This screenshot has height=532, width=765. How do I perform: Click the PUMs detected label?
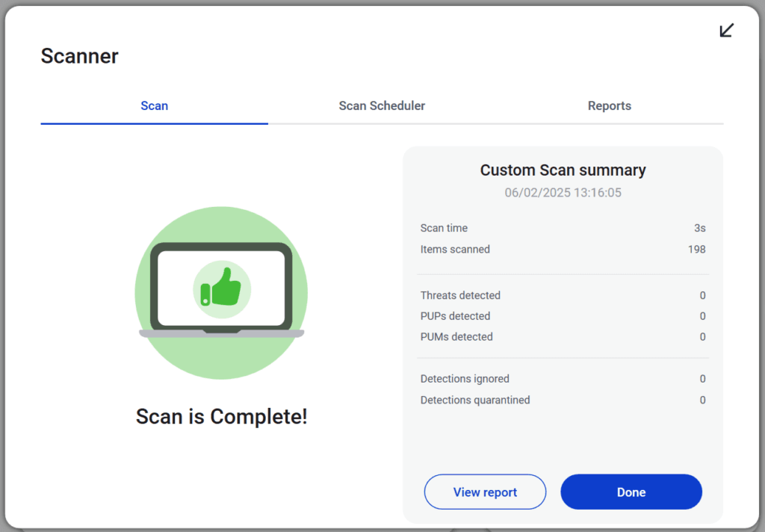pyautogui.click(x=456, y=337)
